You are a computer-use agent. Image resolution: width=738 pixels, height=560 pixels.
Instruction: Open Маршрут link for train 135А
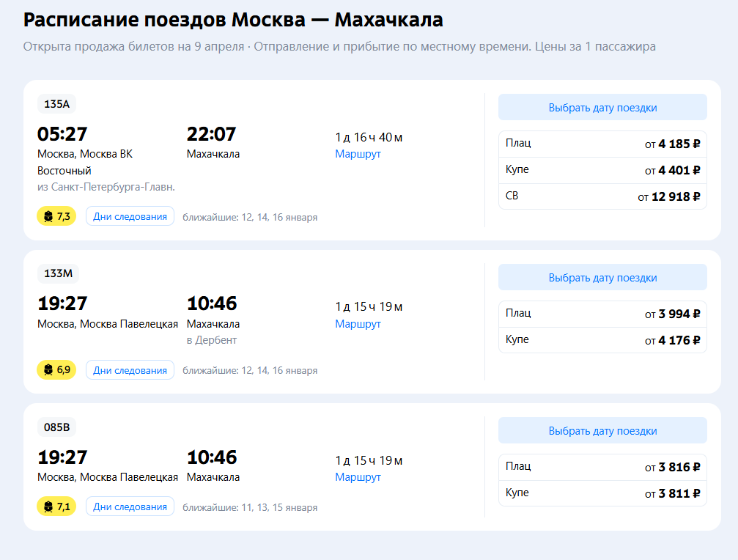[x=358, y=154]
